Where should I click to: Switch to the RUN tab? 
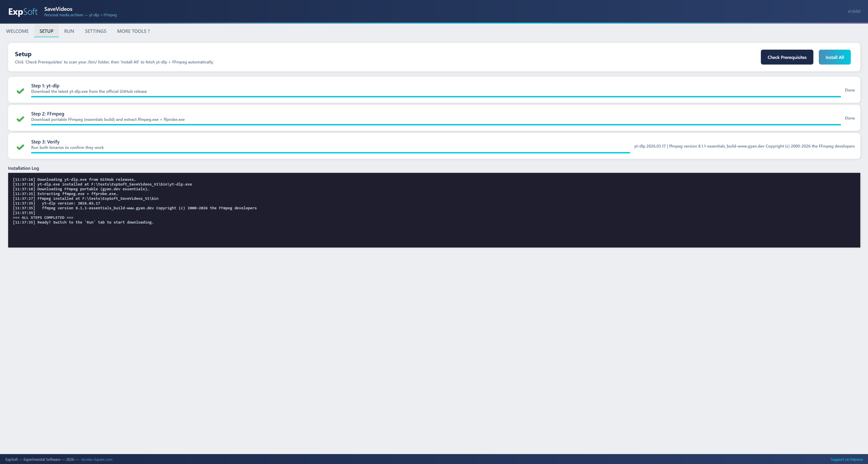tap(69, 31)
